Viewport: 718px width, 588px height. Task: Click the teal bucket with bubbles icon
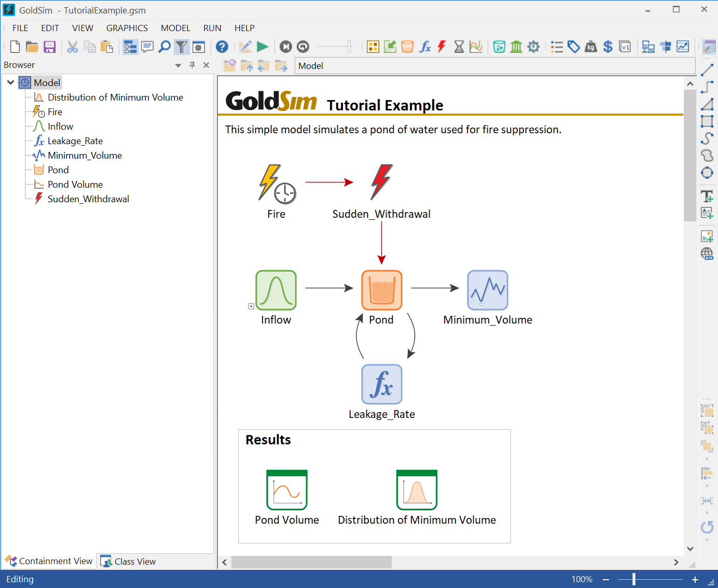(499, 47)
